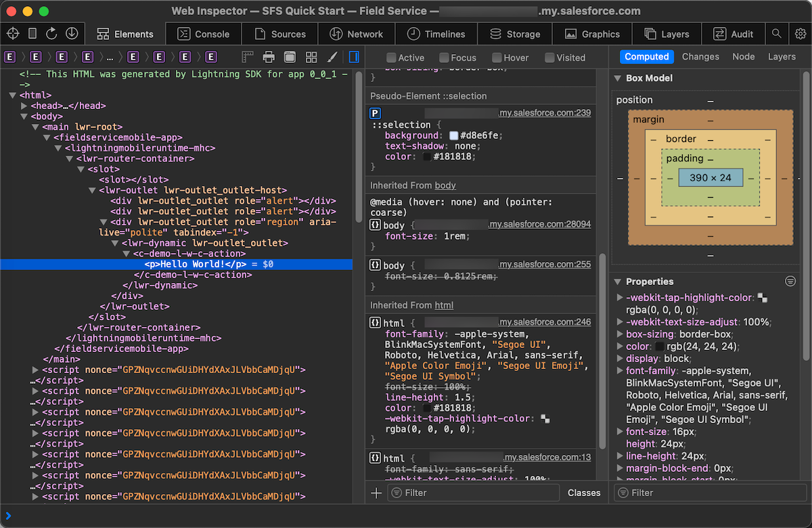Viewport: 812px width, 528px height.
Task: Toggle the device settings phone icon
Action: 32,34
